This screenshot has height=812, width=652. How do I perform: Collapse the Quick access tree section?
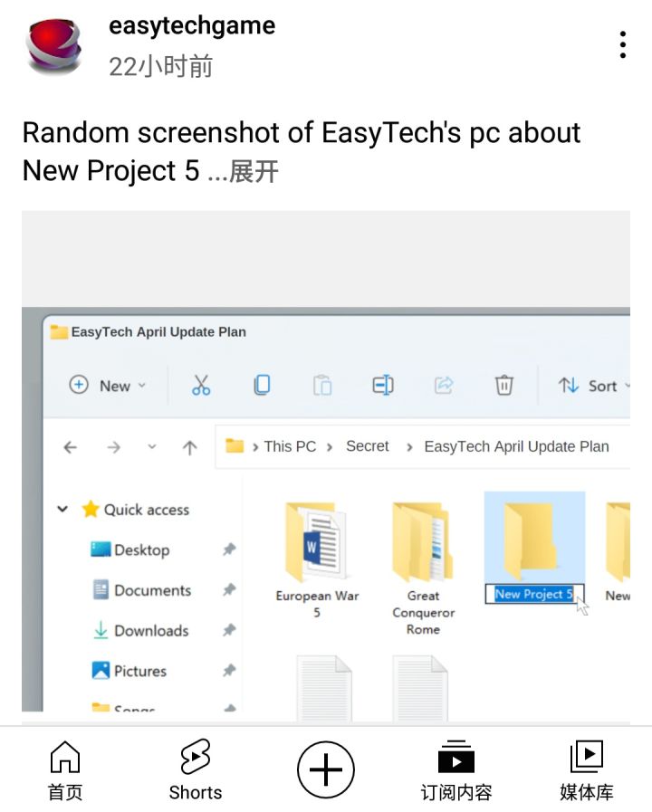pyautogui.click(x=62, y=509)
